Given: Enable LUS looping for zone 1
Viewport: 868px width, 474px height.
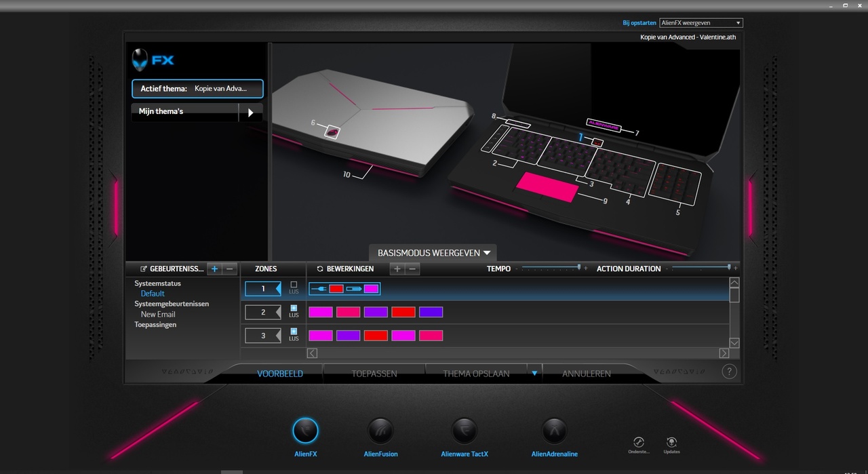Looking at the screenshot, I should 293,285.
